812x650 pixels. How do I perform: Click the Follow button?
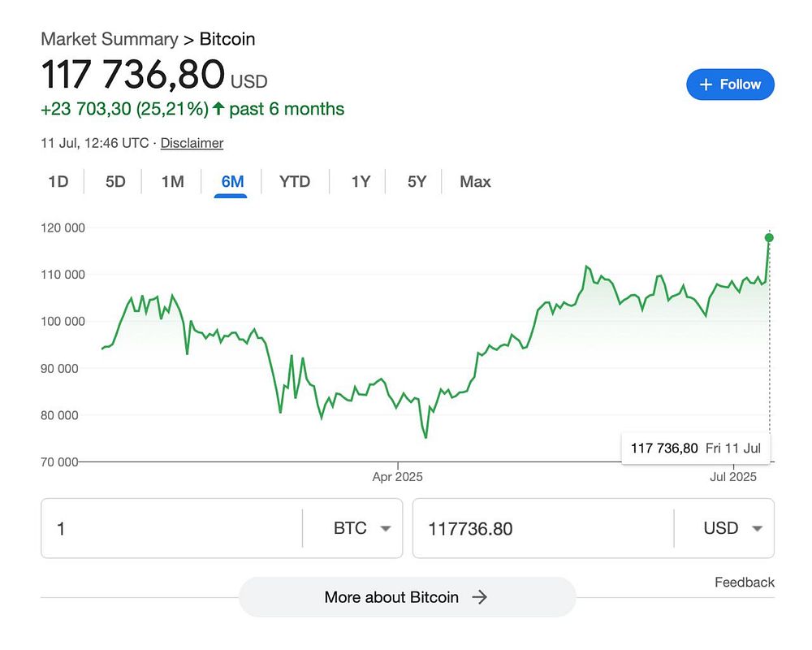point(730,84)
